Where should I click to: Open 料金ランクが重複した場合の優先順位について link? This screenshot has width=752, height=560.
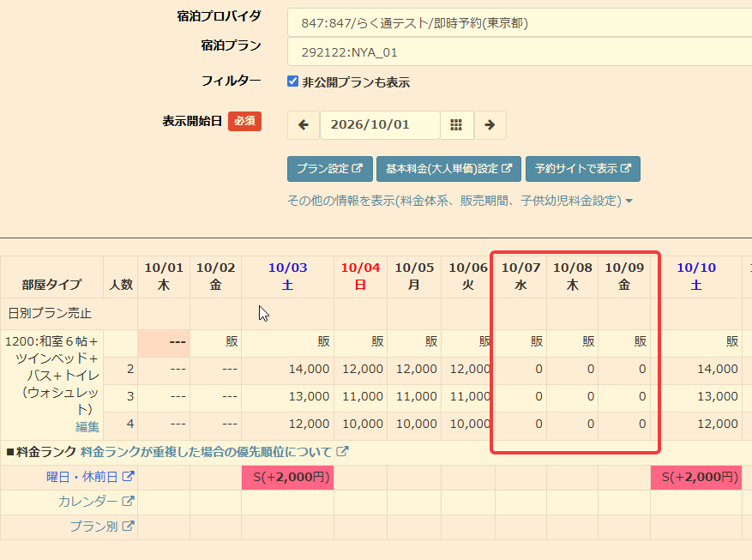tap(214, 452)
